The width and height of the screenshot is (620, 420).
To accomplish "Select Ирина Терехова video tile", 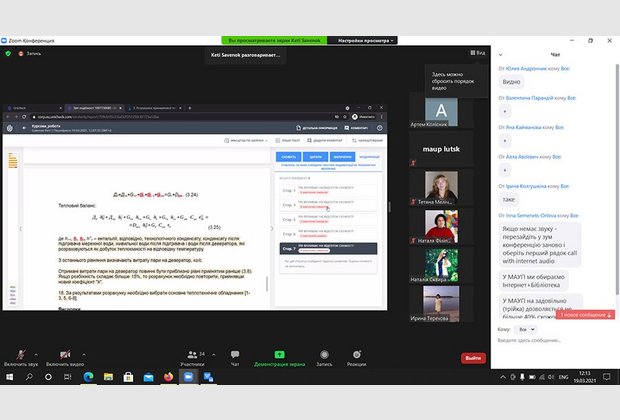I will click(441, 304).
